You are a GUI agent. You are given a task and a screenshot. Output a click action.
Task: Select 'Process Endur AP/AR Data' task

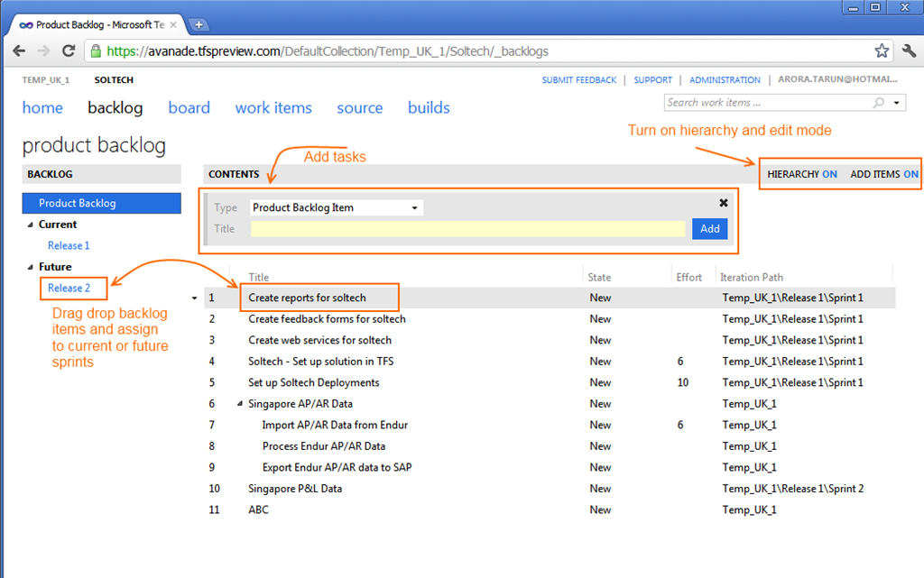coord(324,446)
